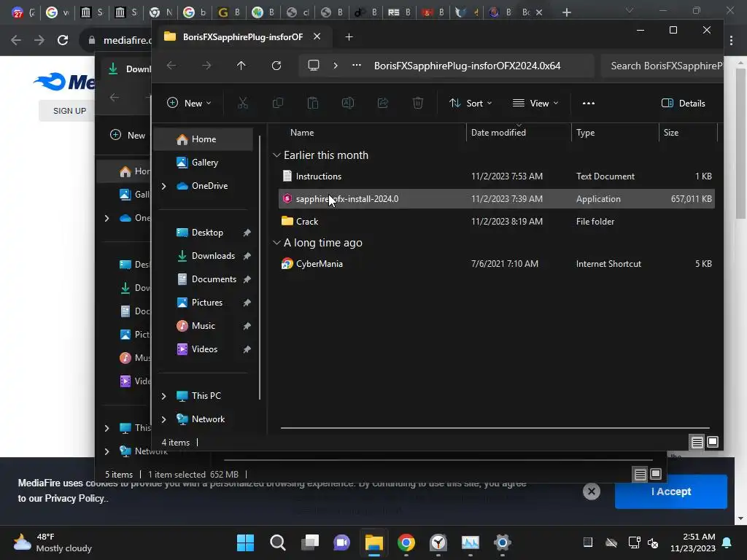The height and width of the screenshot is (560, 747).
Task: Click SIGN UP on MediaFire page
Action: [69, 111]
